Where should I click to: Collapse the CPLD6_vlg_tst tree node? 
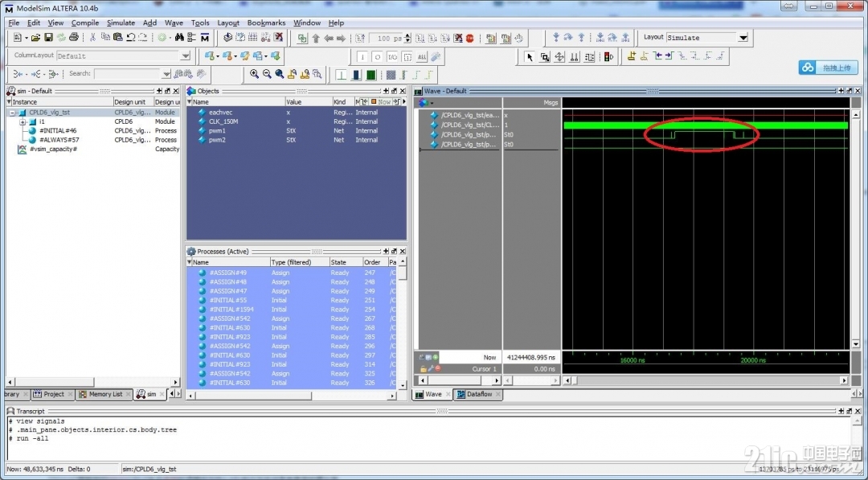click(x=12, y=113)
